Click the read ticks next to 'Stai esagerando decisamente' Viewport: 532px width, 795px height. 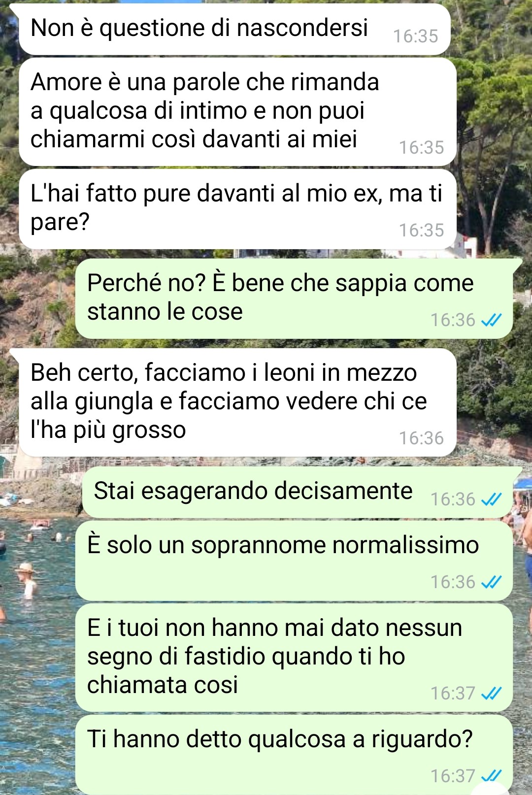pyautogui.click(x=491, y=499)
